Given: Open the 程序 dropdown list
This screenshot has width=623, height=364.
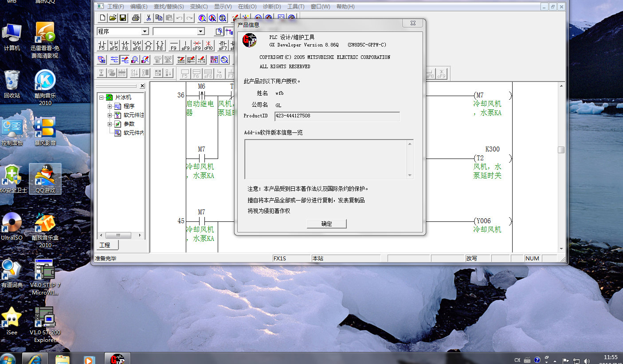Looking at the screenshot, I should [145, 31].
